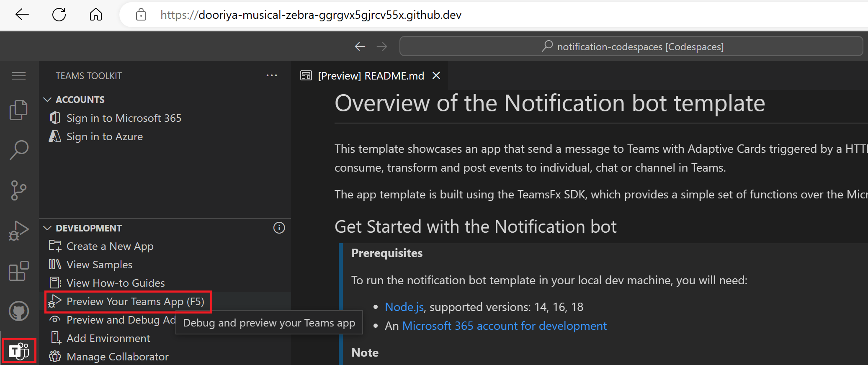Open the Source Control view

(19, 190)
